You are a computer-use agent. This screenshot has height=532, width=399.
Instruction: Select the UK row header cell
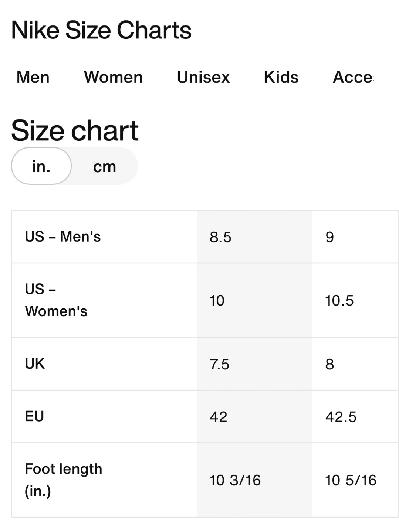pyautogui.click(x=35, y=364)
